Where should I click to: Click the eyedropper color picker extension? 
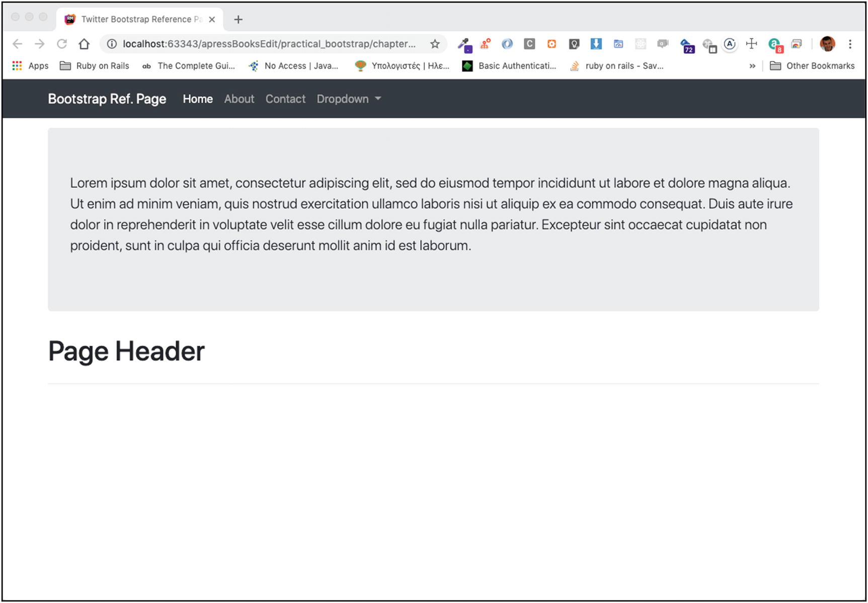point(464,45)
